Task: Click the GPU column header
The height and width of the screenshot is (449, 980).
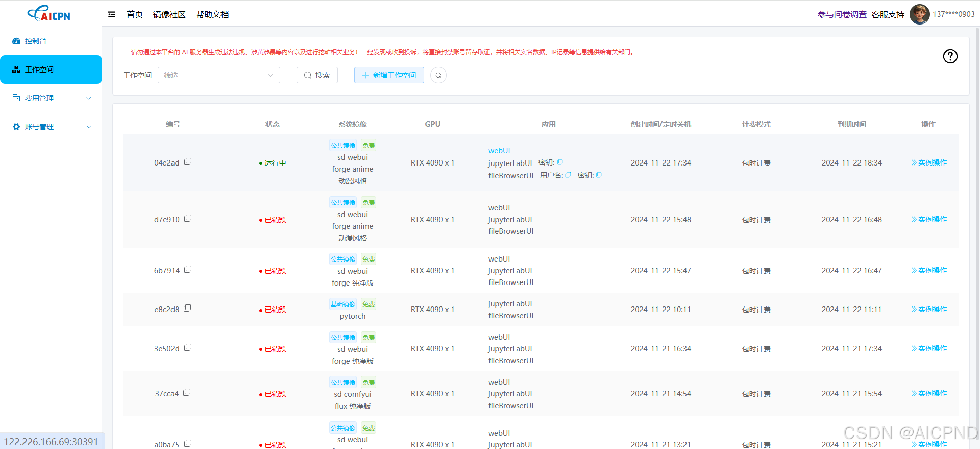Action: tap(432, 124)
